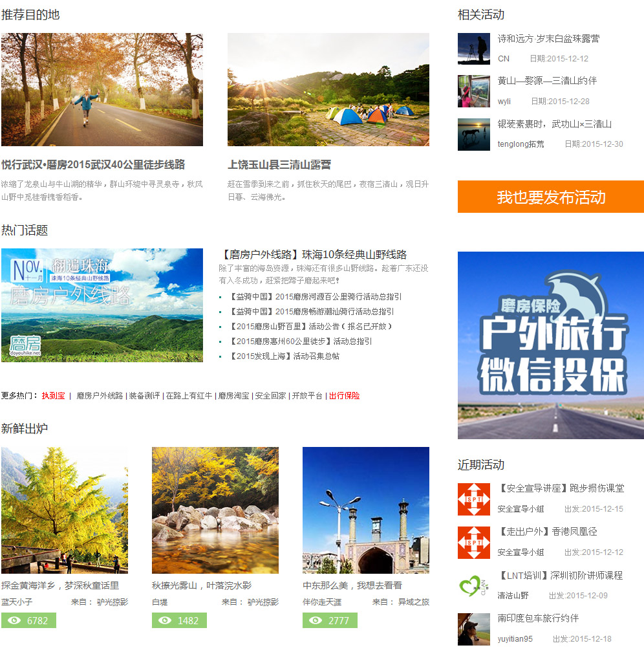
Task: Open the Middle East mosque photo
Action: [x=366, y=510]
